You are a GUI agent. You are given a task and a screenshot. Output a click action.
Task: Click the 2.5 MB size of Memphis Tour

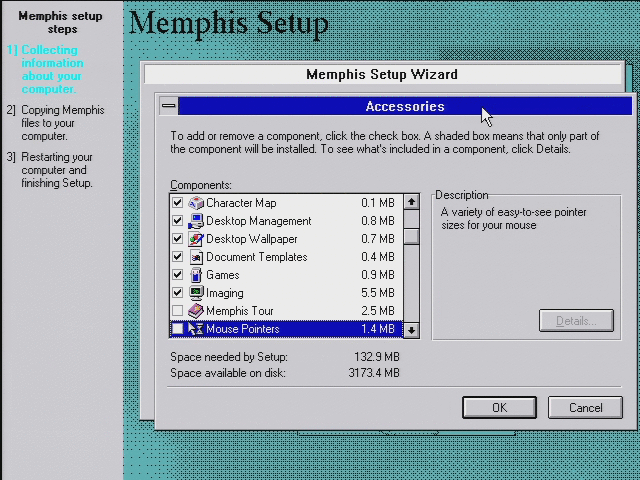tap(378, 311)
